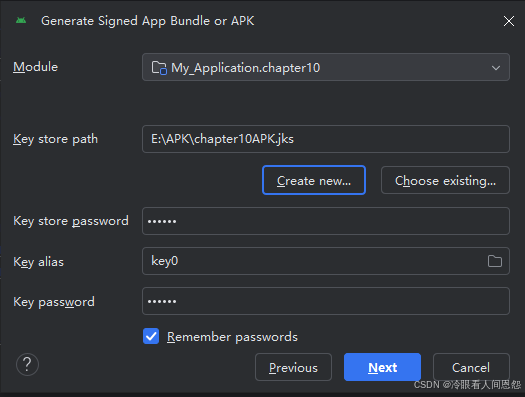
Task: Uncheck Remember passwords checkbox
Action: tap(151, 336)
